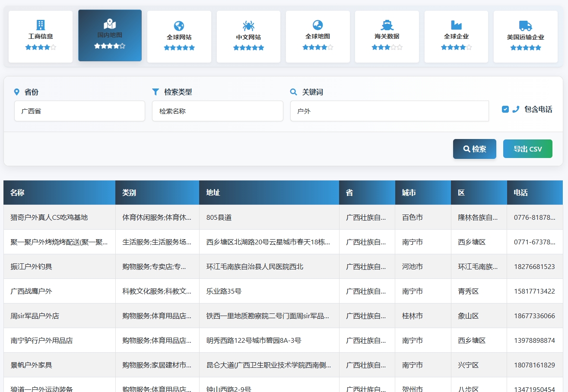
Task: Click the phone number 18677336066
Action: click(x=534, y=316)
